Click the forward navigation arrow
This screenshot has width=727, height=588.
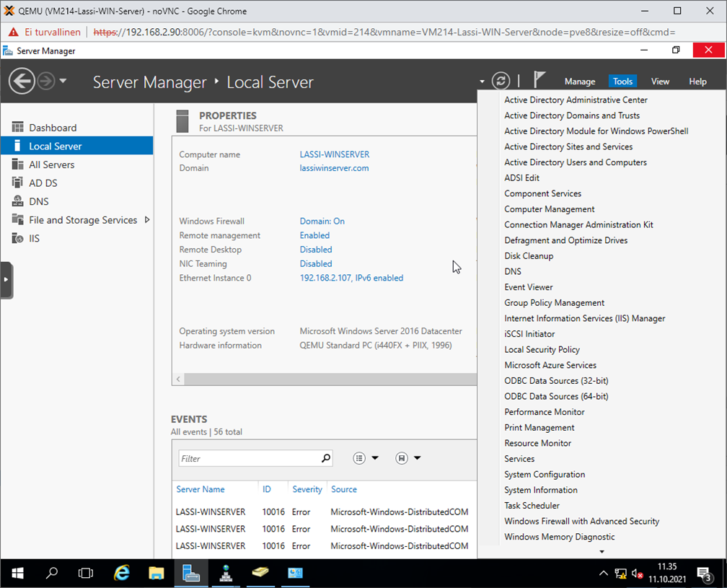point(46,81)
